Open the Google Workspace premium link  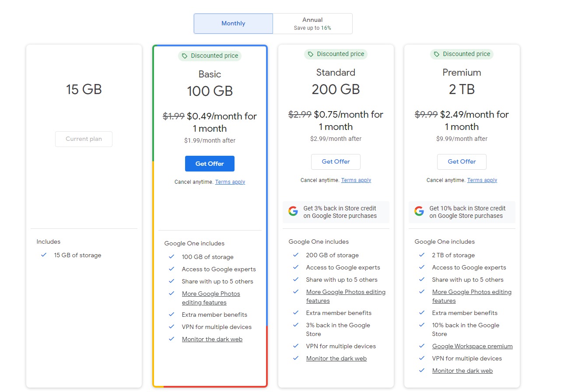tap(473, 346)
